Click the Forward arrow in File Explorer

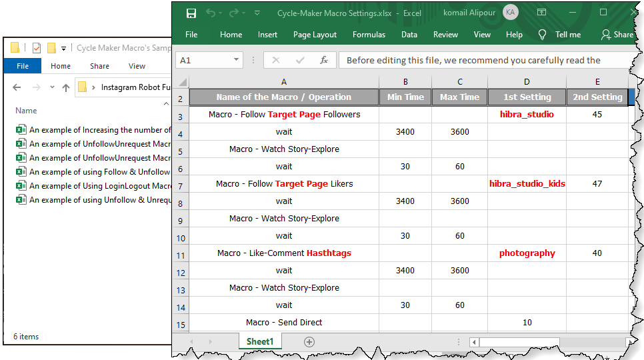coord(37,87)
